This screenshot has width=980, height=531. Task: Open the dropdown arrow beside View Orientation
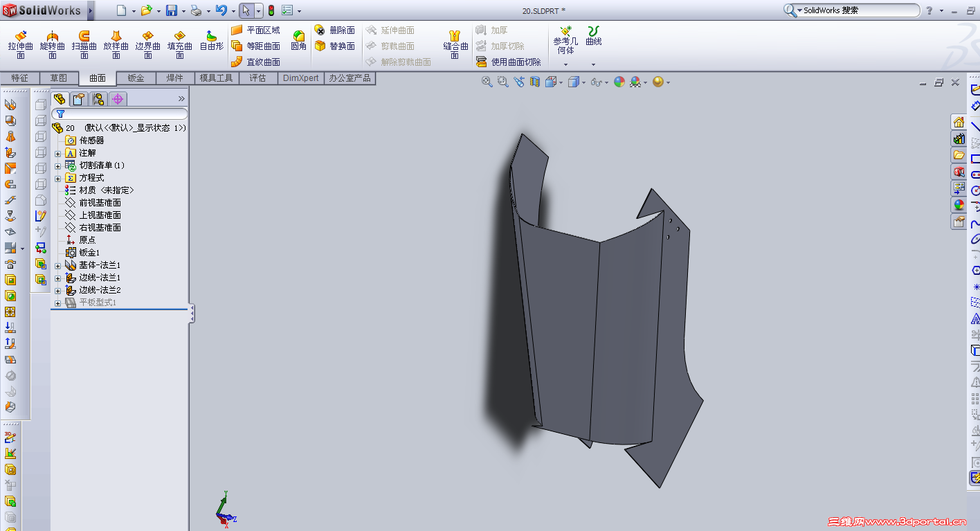(x=561, y=82)
